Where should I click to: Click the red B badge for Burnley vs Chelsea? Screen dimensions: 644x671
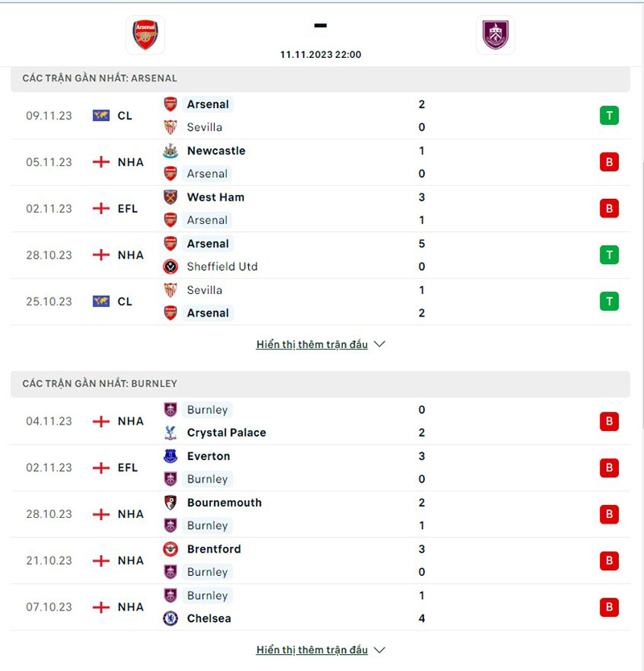coord(609,607)
